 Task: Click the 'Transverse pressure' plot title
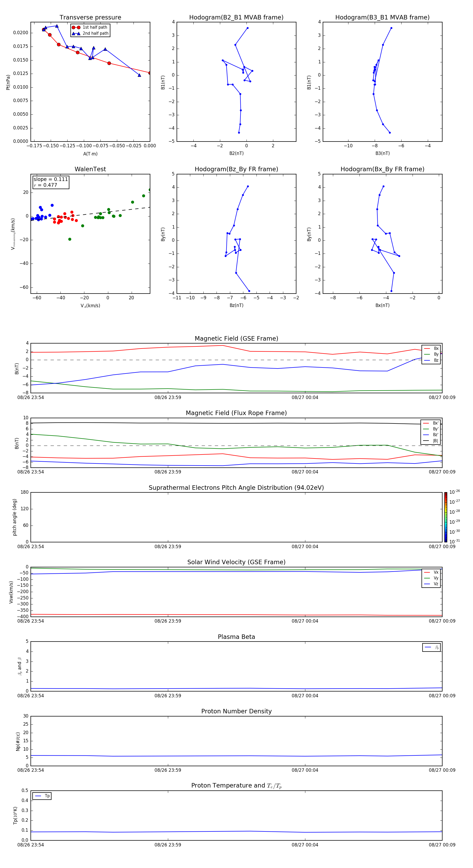[x=90, y=18]
